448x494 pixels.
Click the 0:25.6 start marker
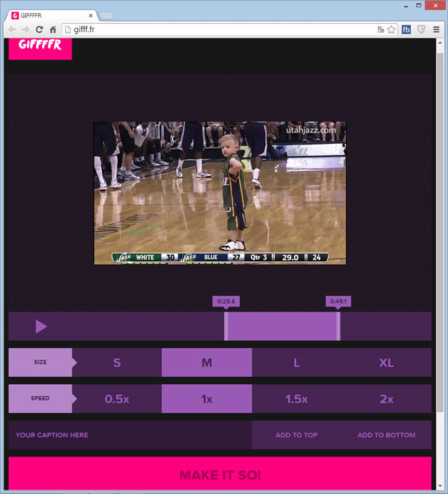(226, 302)
